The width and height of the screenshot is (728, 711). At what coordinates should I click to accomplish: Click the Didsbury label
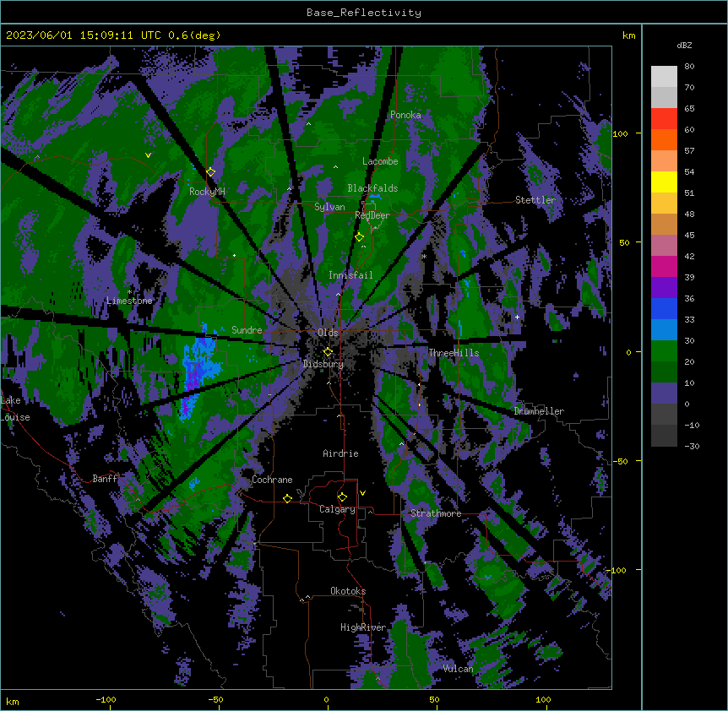323,364
